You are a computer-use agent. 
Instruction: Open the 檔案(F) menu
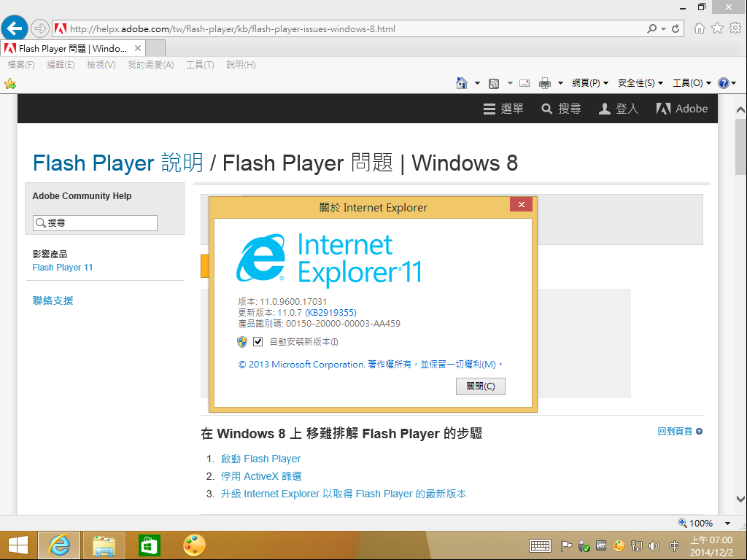(x=21, y=65)
